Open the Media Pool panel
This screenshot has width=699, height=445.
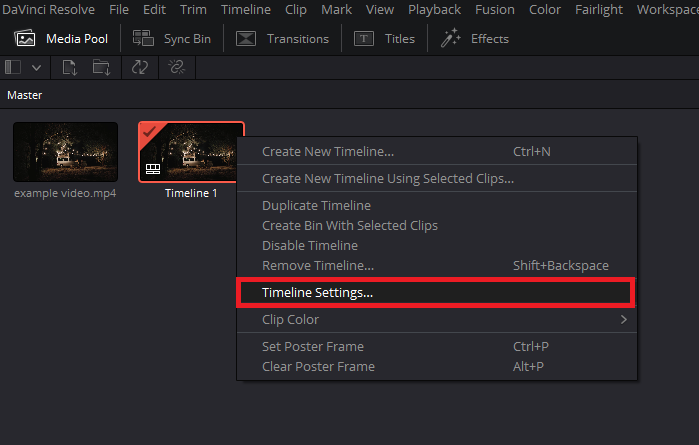[x=61, y=39]
